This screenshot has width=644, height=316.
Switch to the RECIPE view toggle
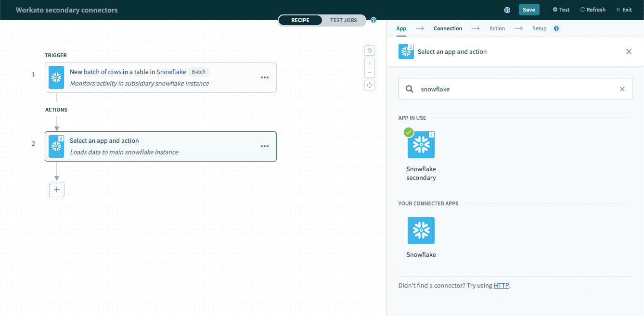(x=300, y=20)
